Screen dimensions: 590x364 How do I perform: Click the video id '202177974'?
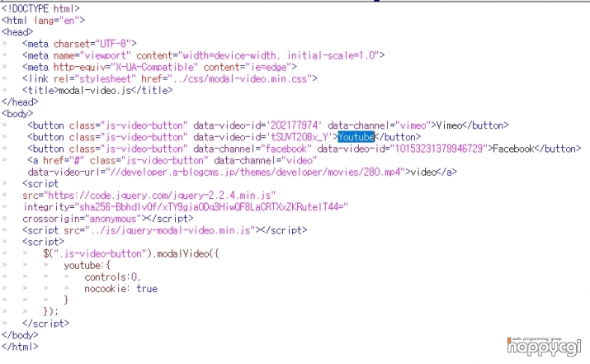coord(295,125)
